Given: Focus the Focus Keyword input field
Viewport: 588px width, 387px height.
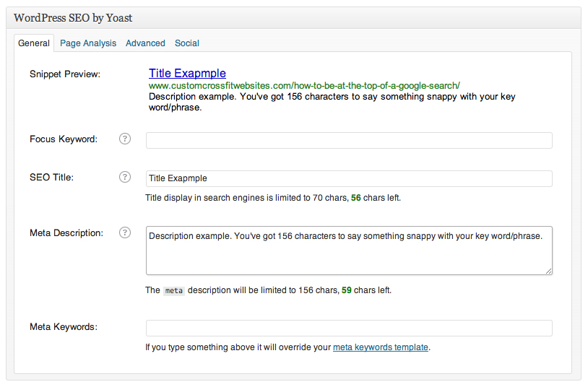Looking at the screenshot, I should (x=349, y=140).
